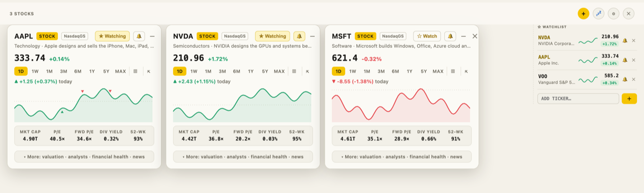
Task: Click the NasdaqGS tag on AAPL card
Action: tap(75, 36)
